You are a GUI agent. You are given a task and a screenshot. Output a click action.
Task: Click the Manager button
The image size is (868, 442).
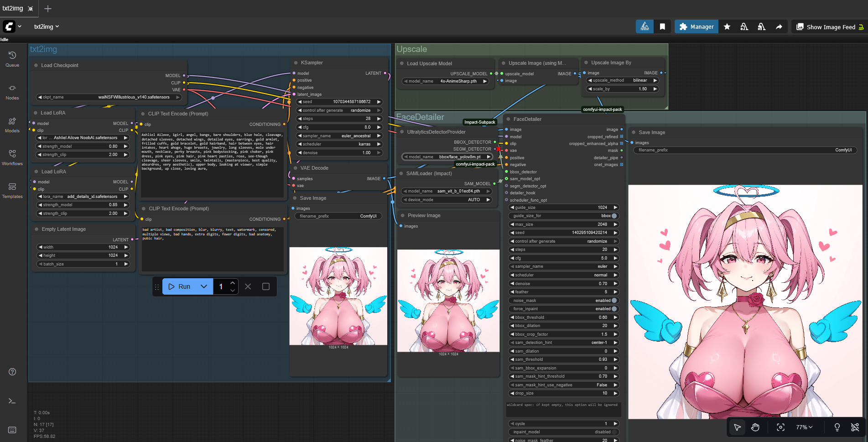point(696,27)
